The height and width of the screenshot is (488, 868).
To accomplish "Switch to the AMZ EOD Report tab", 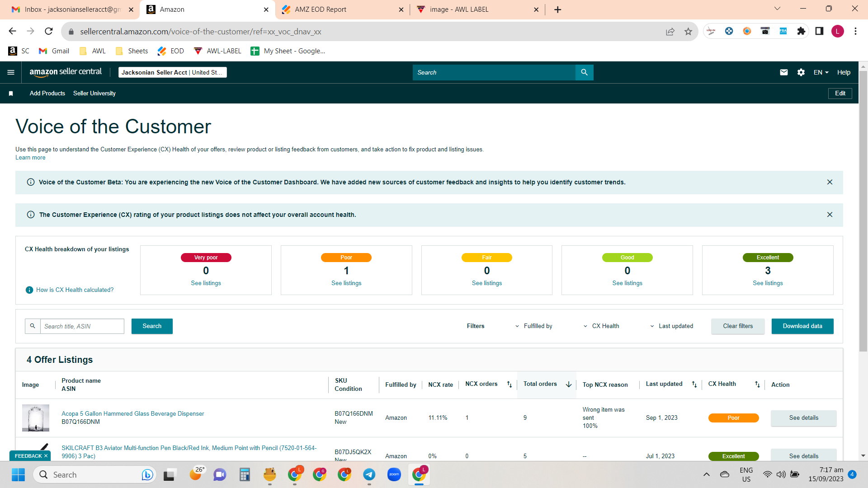I will [x=342, y=9].
